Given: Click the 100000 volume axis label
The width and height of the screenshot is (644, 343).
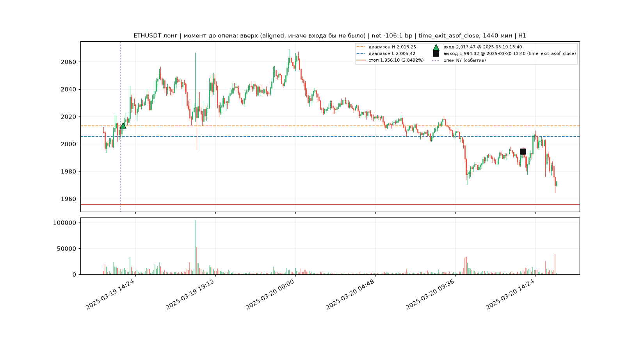Looking at the screenshot, I should point(65,223).
